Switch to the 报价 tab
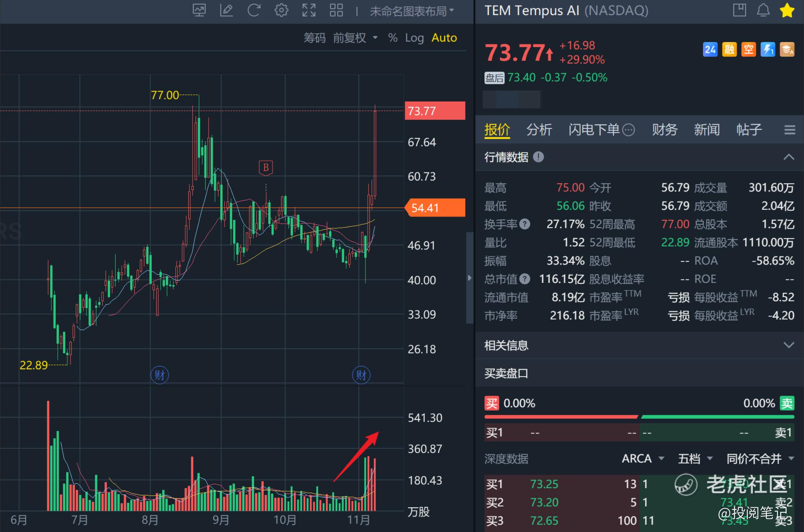The image size is (804, 532). point(497,130)
